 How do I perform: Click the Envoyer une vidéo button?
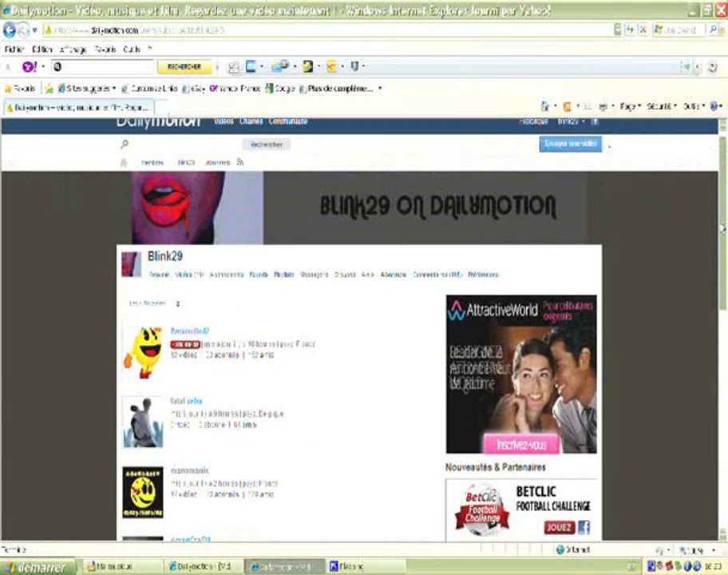571,144
